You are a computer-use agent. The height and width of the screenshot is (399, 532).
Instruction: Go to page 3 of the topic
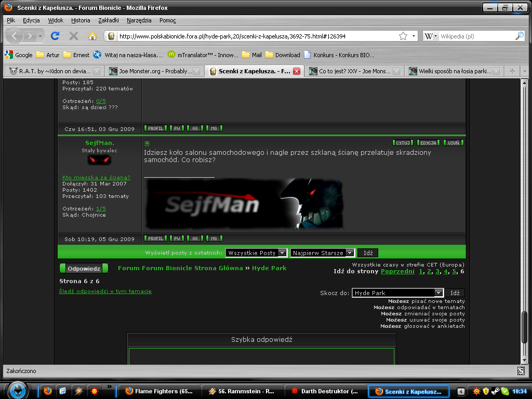[x=437, y=271]
